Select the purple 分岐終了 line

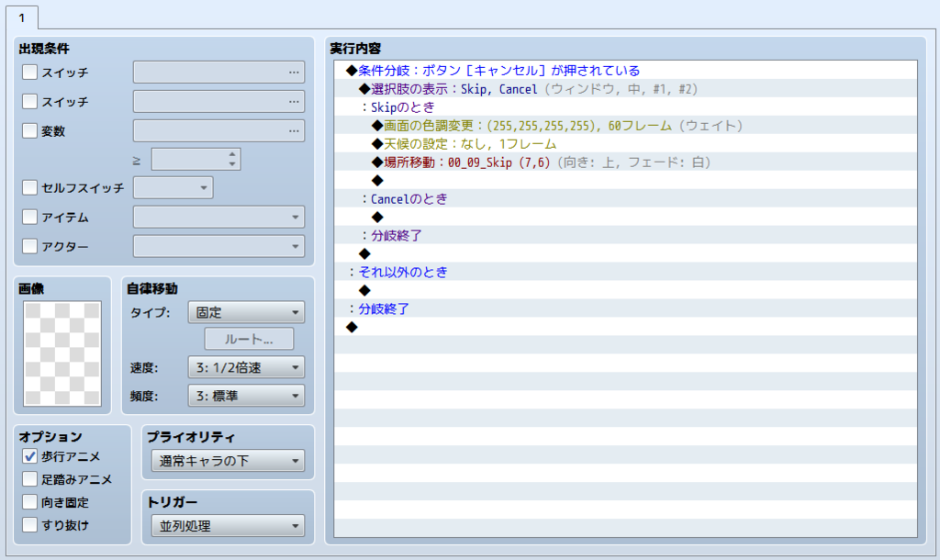(x=625, y=236)
